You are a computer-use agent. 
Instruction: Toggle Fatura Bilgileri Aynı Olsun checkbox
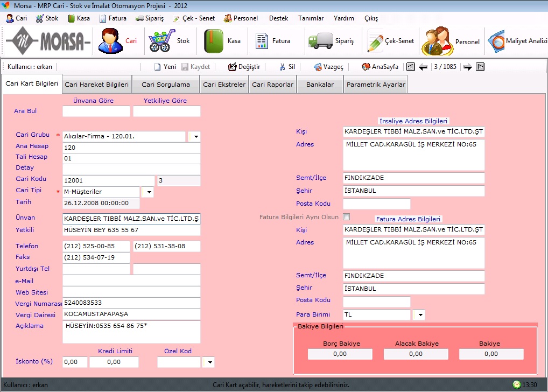pos(346,217)
